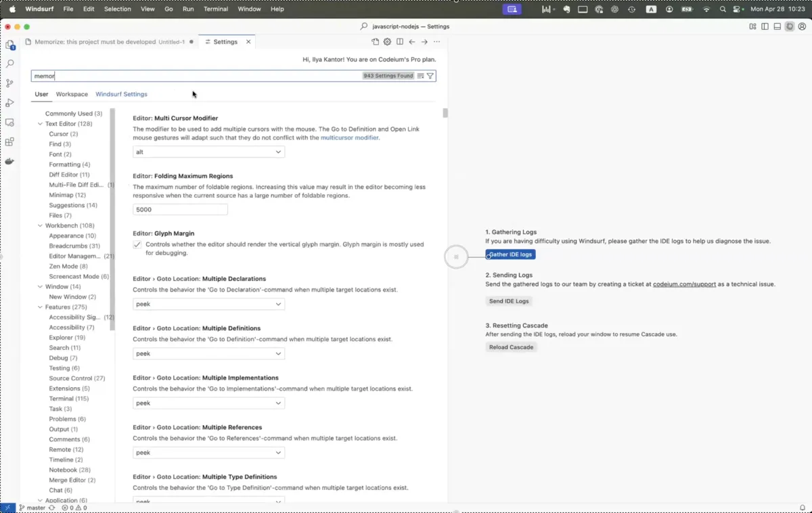Viewport: 812px width, 513px height.
Task: Split the editor to the right
Action: [x=400, y=42]
